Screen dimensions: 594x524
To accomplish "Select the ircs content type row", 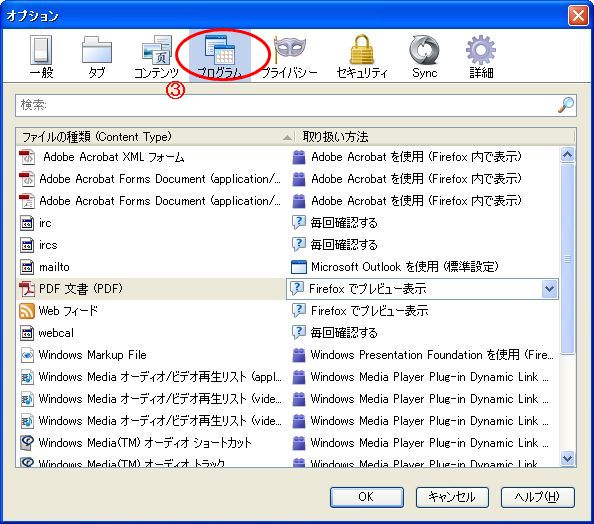I will [x=288, y=245].
